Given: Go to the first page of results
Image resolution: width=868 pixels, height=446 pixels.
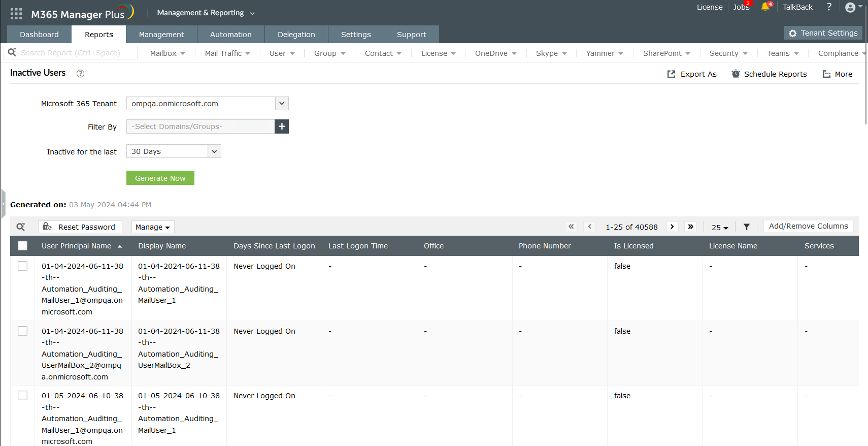Looking at the screenshot, I should click(x=572, y=227).
